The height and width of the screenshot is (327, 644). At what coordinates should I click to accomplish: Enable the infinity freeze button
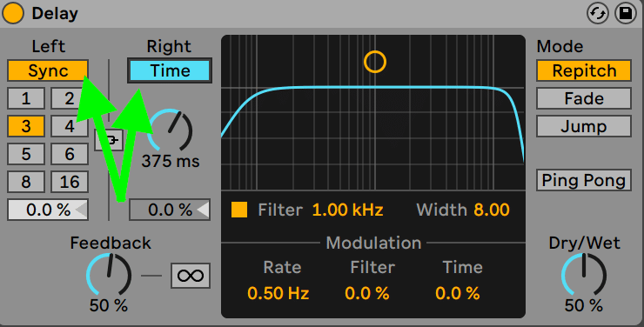pyautogui.click(x=191, y=276)
